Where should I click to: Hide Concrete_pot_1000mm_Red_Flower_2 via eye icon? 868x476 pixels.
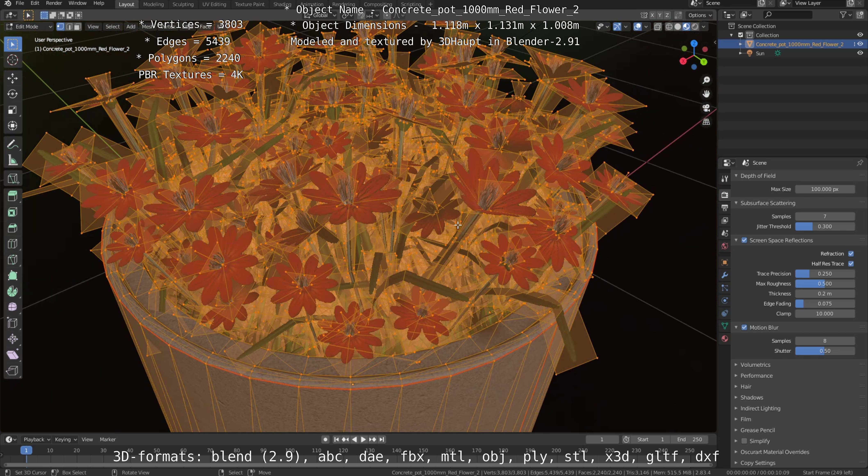click(x=860, y=44)
